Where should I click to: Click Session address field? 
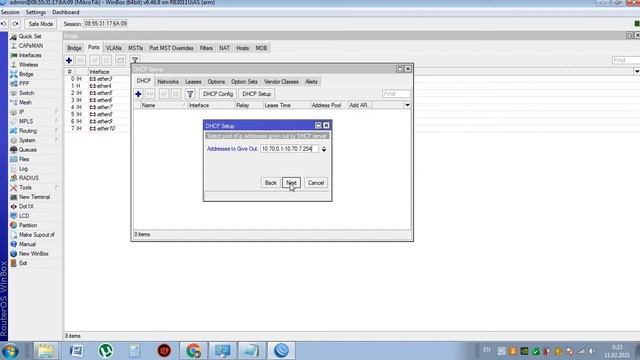(x=106, y=24)
